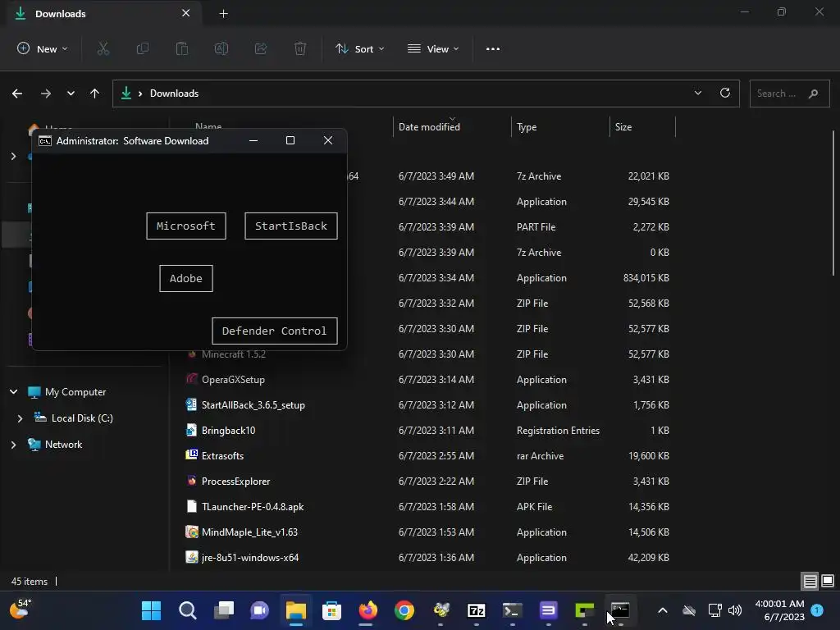840x630 pixels.
Task: Click the Adobe button
Action: coord(186,279)
